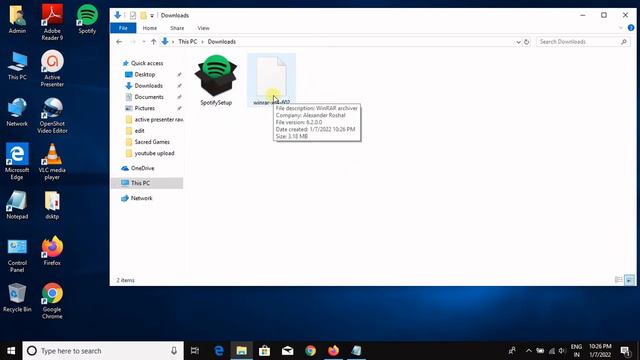Image resolution: width=640 pixels, height=360 pixels.
Task: Launch OpenShot Video Editor shortcut
Action: coord(52,116)
